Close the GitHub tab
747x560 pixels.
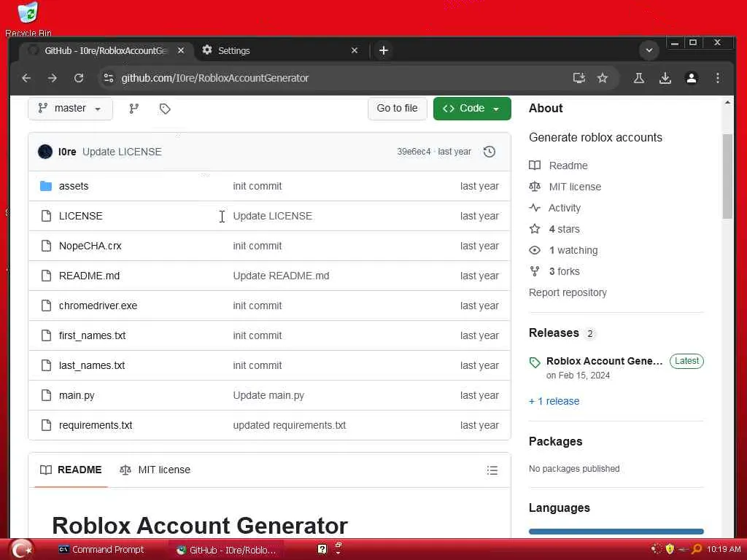pos(181,50)
